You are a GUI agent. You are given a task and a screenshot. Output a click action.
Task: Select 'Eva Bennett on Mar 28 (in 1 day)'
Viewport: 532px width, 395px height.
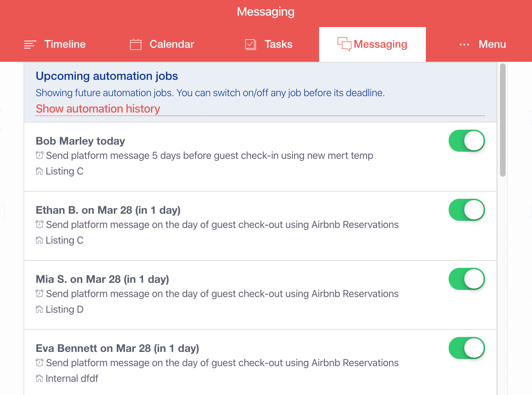coord(118,348)
